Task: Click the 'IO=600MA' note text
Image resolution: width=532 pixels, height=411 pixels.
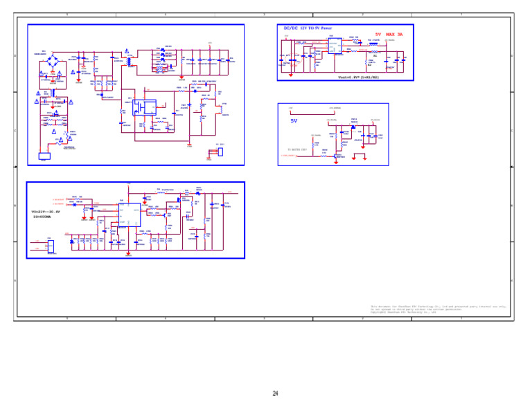Action: 42,217
